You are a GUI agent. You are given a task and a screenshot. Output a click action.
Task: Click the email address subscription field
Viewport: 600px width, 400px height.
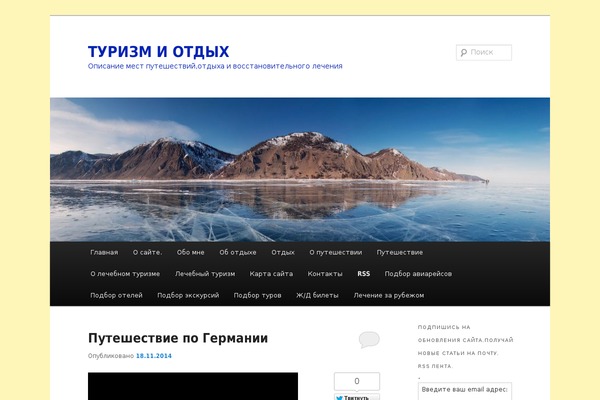pyautogui.click(x=465, y=390)
